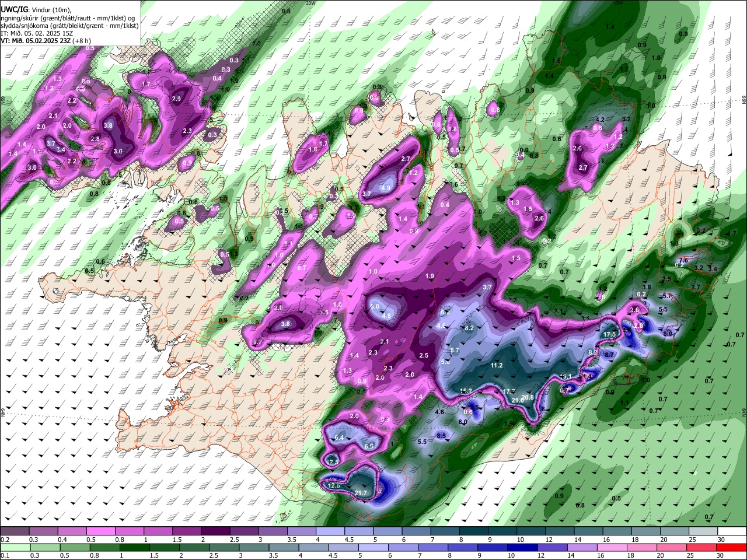The image size is (747, 560).
Task: Click the '15W' longitude label
Action: point(619,3)
